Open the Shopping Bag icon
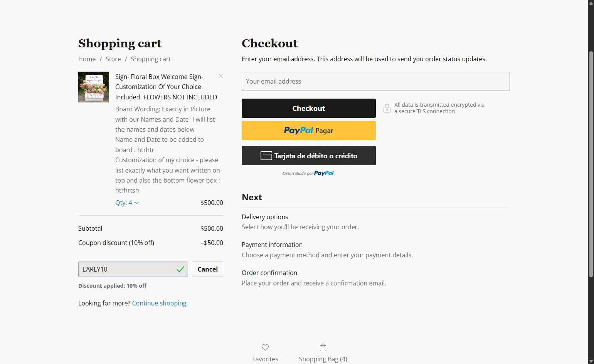594x364 pixels. pos(323,347)
